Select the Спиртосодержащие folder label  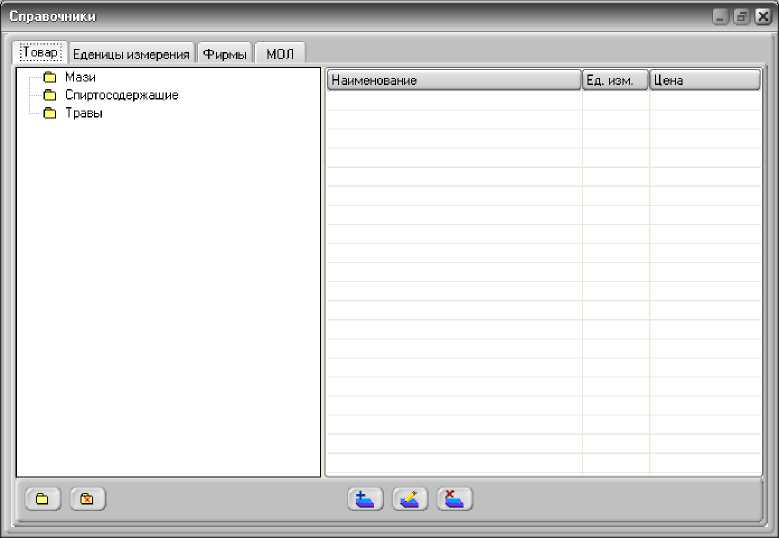122,95
